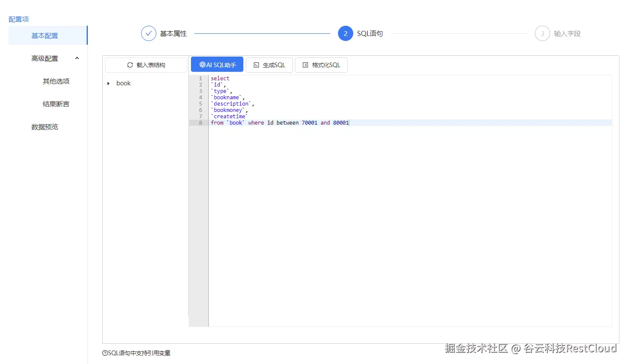Screen dimensions: 627x364
Task: Click the `createtime` field in editor
Action: pos(229,117)
